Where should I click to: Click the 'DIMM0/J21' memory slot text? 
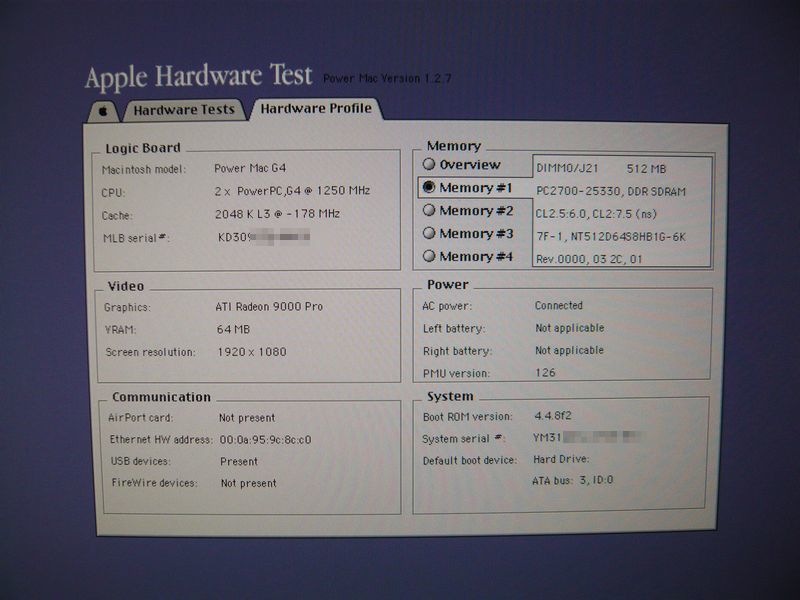click(567, 168)
